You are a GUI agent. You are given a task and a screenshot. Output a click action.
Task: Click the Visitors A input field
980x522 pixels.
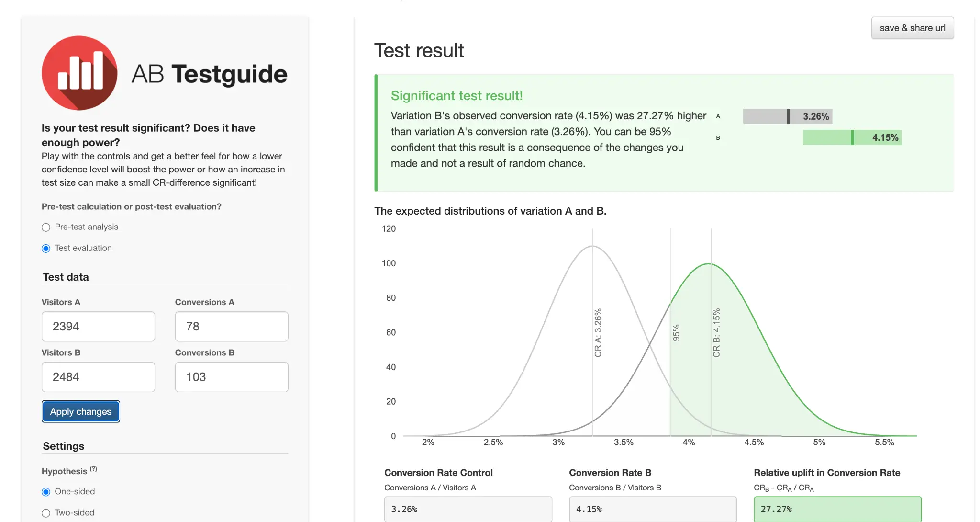click(98, 326)
